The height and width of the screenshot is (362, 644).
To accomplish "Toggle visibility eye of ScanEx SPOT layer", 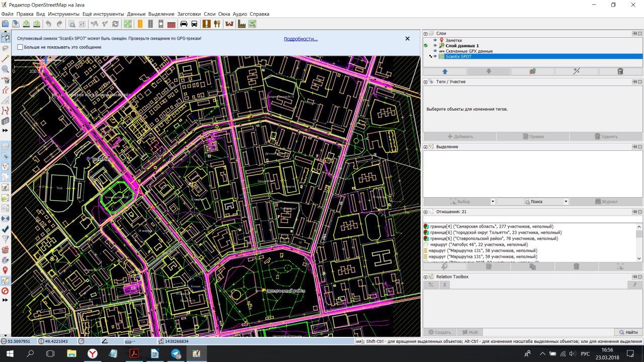I will point(435,57).
